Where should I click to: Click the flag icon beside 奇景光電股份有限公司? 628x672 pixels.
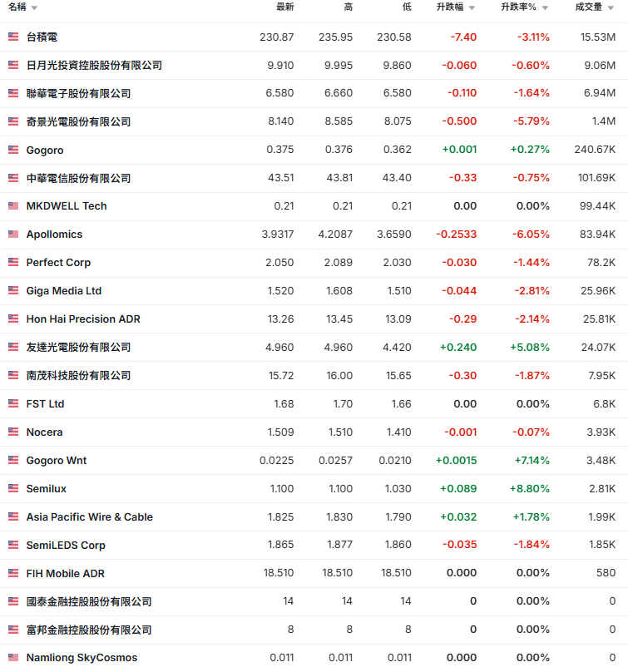click(x=13, y=121)
